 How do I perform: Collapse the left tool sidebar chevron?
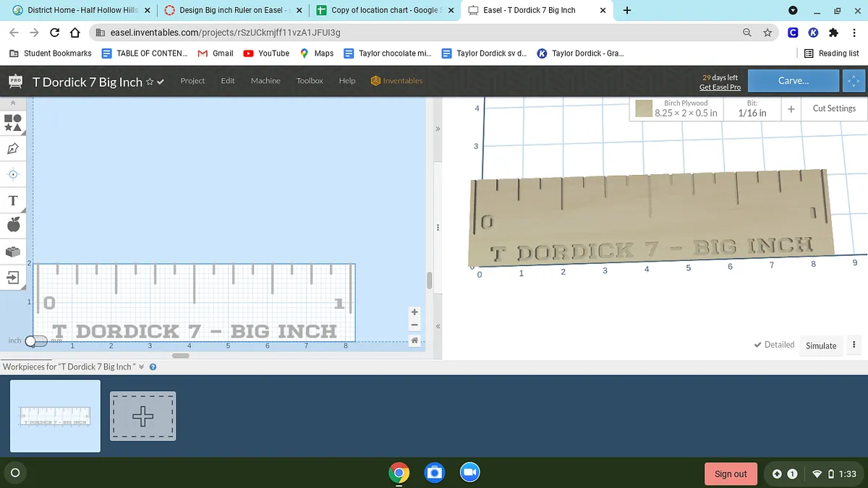click(12, 104)
